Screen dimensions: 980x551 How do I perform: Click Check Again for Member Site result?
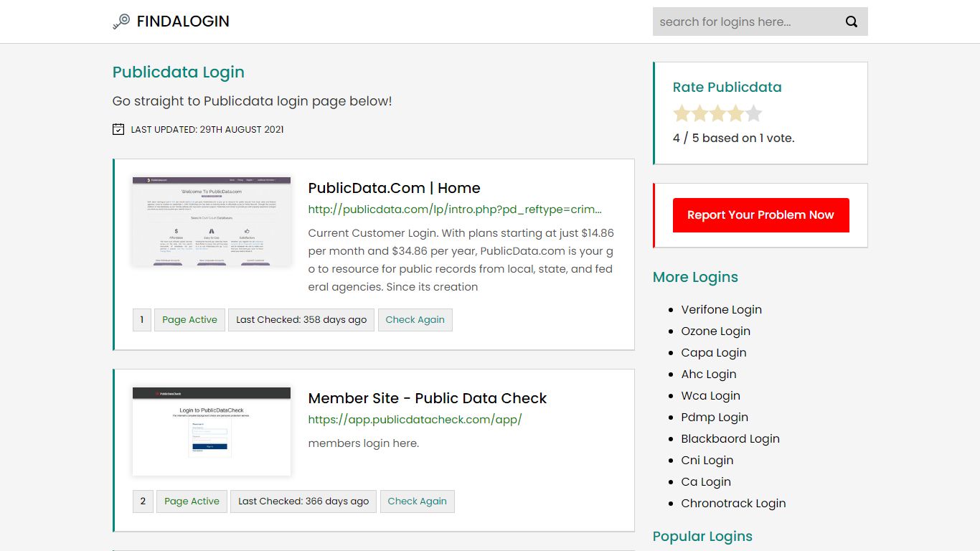[417, 501]
